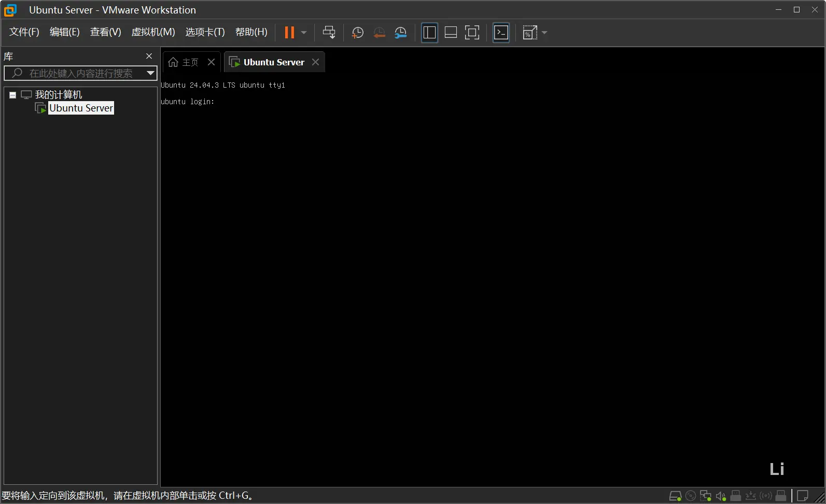Click the network adapter status icon
The height and width of the screenshot is (504, 826).
coord(705,496)
